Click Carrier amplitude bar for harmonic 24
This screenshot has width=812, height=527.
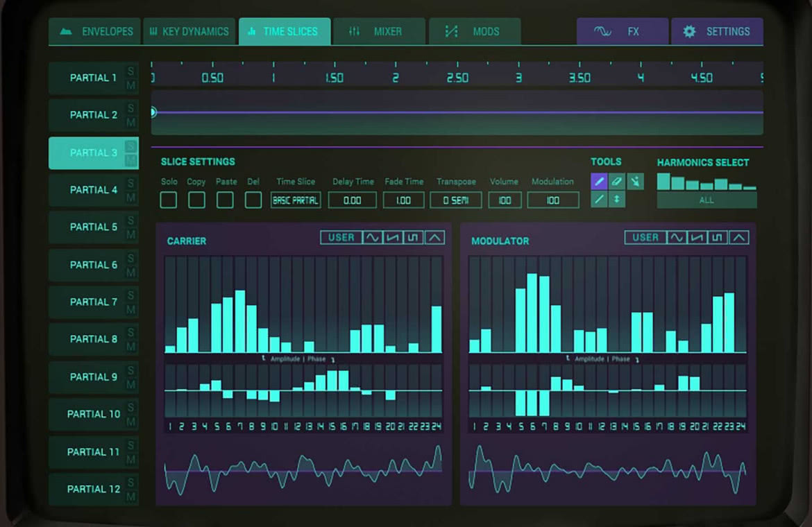437,329
